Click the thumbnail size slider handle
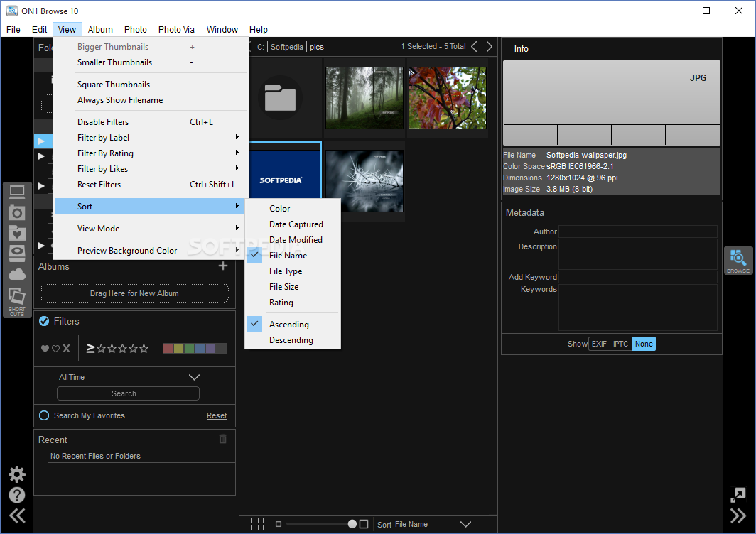Viewport: 756px width, 534px height. point(352,524)
